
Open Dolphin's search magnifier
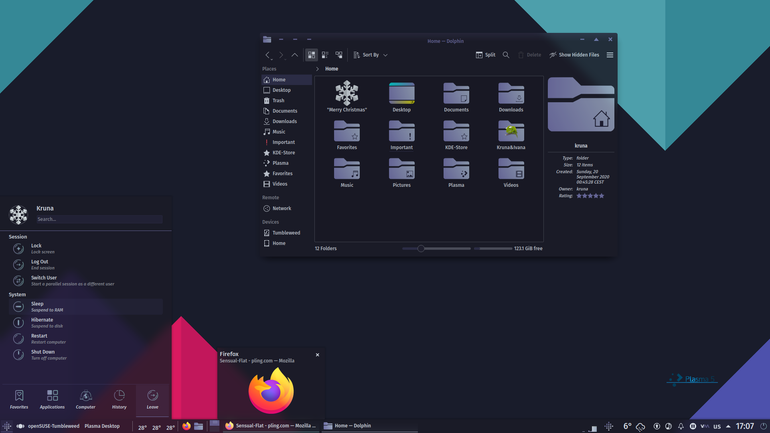(x=506, y=55)
